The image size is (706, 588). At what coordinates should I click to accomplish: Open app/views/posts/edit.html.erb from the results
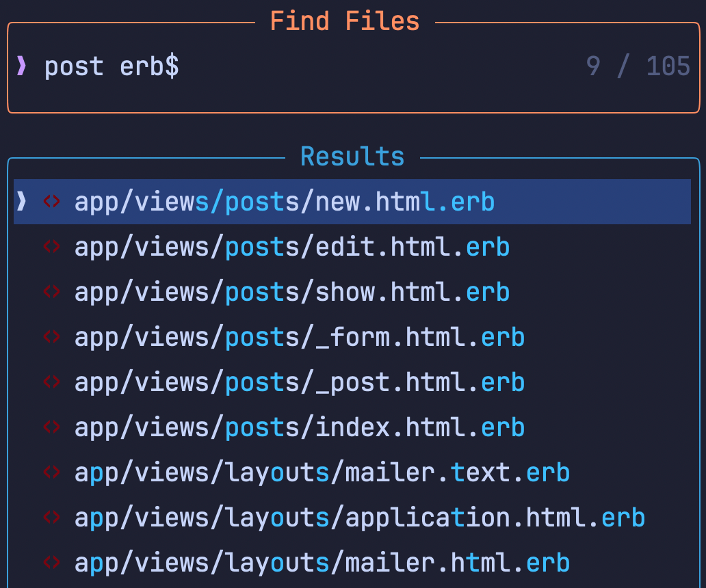pyautogui.click(x=291, y=248)
